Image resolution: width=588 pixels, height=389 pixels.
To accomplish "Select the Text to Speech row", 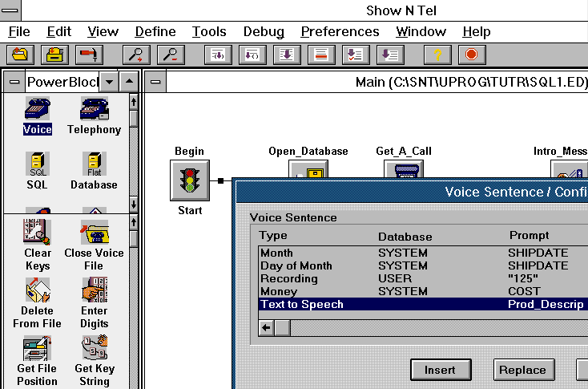I will [x=423, y=304].
